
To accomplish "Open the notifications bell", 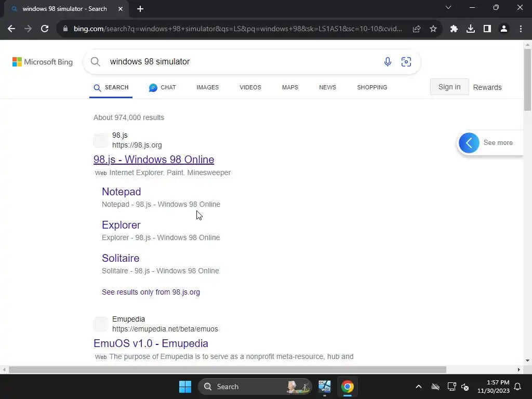I will click(518, 387).
